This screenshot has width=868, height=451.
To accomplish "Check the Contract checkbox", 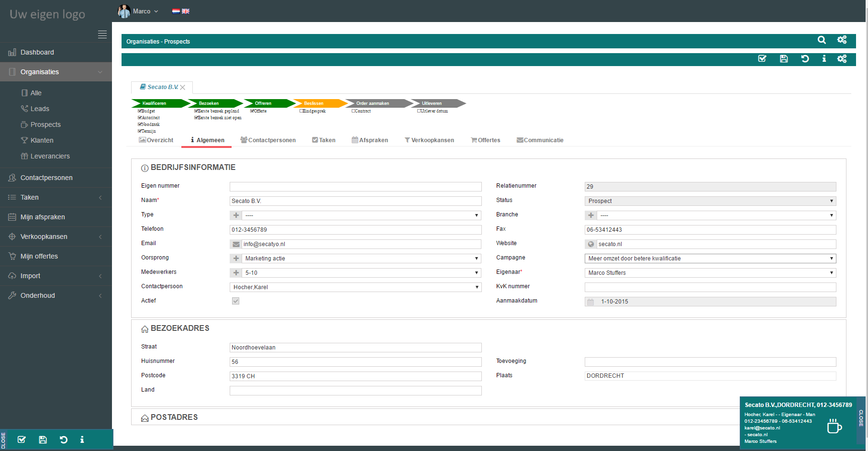I will click(354, 111).
